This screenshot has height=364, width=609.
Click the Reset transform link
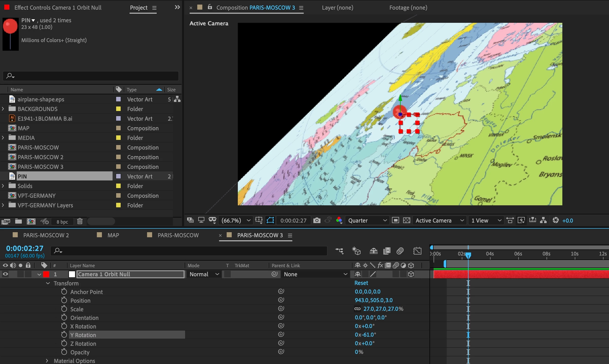coord(361,283)
